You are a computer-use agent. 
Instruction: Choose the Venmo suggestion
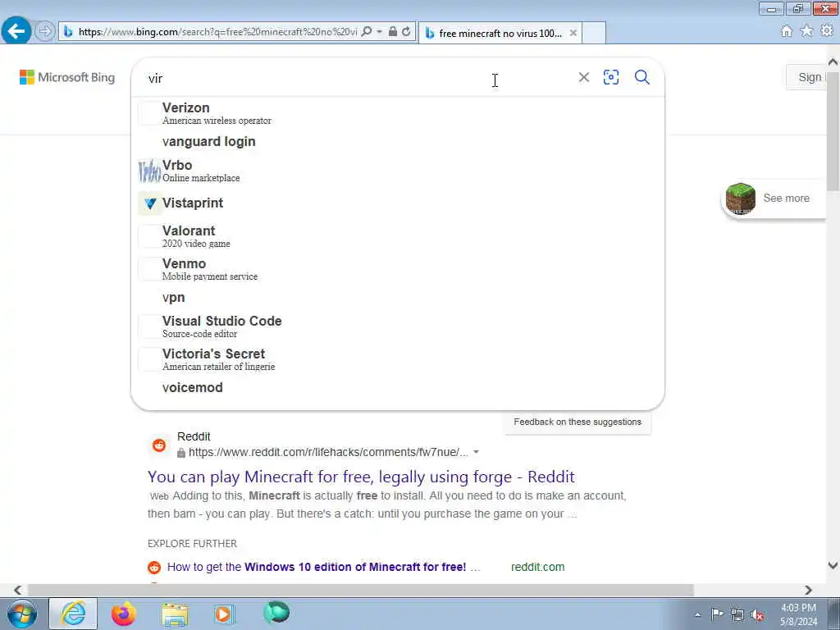(398, 269)
